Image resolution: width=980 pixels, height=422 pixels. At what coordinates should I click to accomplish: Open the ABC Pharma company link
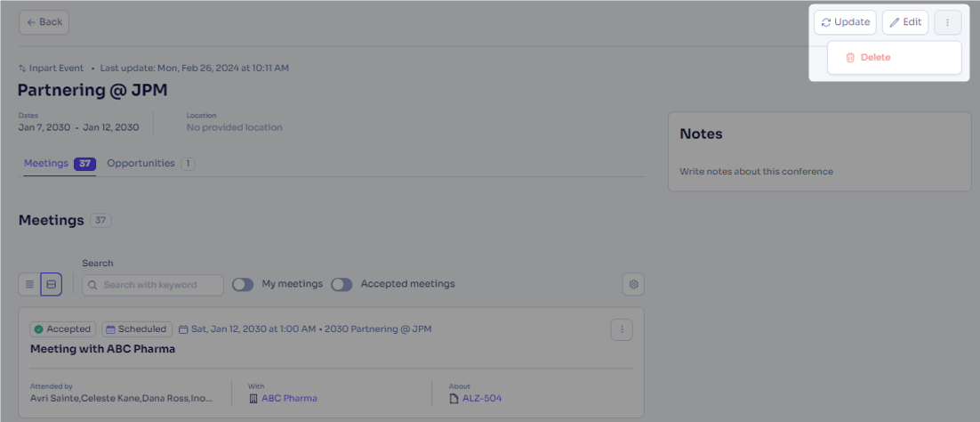click(x=289, y=398)
